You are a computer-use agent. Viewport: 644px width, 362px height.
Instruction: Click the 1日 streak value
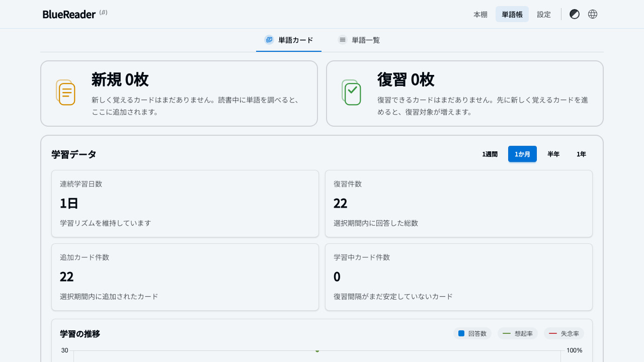[x=69, y=204]
